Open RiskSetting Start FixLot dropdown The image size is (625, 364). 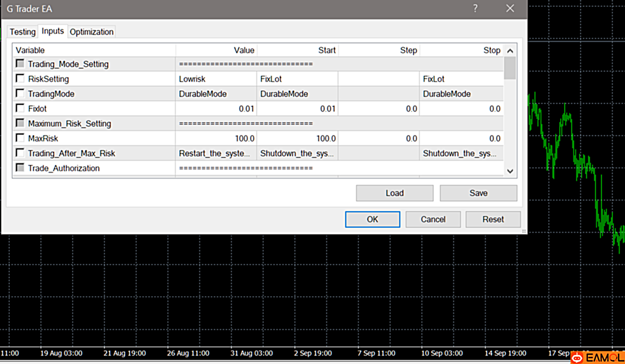[x=298, y=79]
